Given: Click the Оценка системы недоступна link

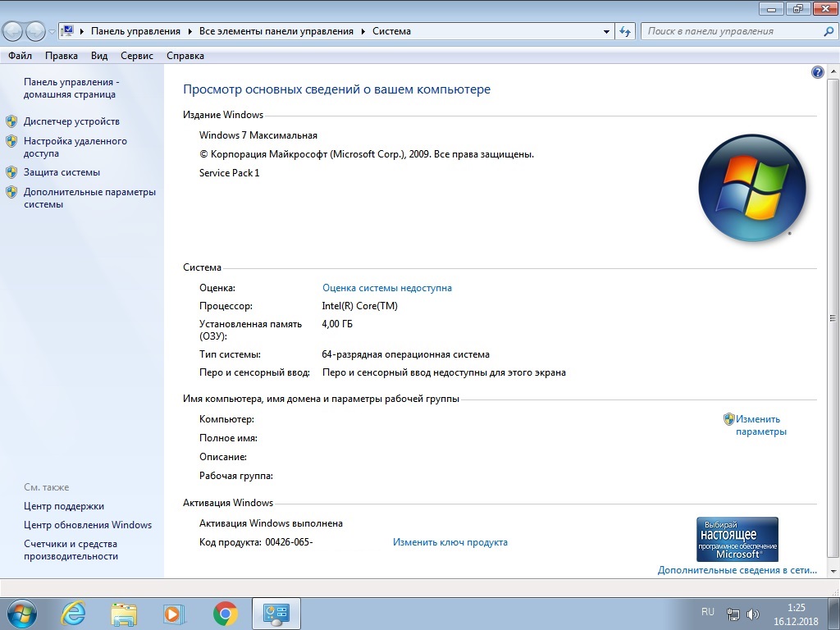Looking at the screenshot, I should pos(387,288).
